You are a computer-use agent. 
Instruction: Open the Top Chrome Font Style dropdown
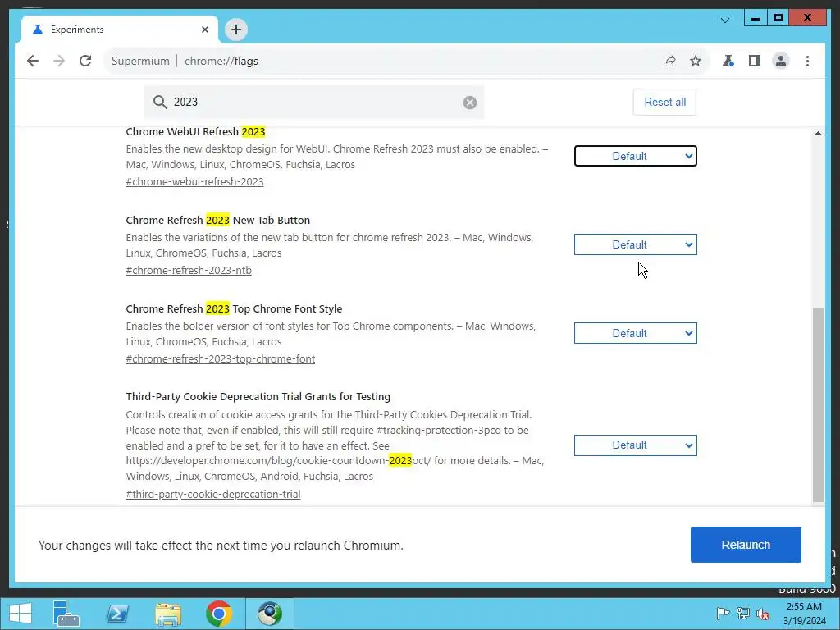[x=636, y=333]
